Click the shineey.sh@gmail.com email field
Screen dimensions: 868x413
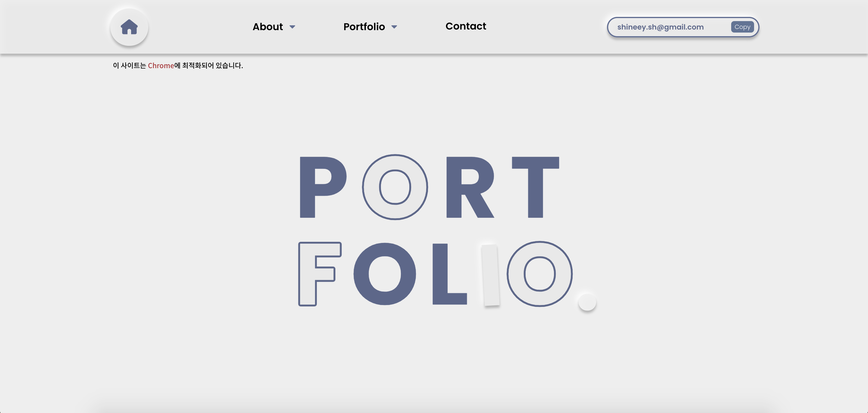(x=660, y=27)
